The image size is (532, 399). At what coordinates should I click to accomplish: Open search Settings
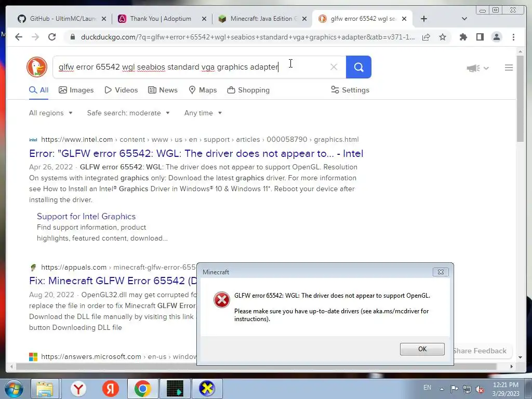pyautogui.click(x=350, y=90)
